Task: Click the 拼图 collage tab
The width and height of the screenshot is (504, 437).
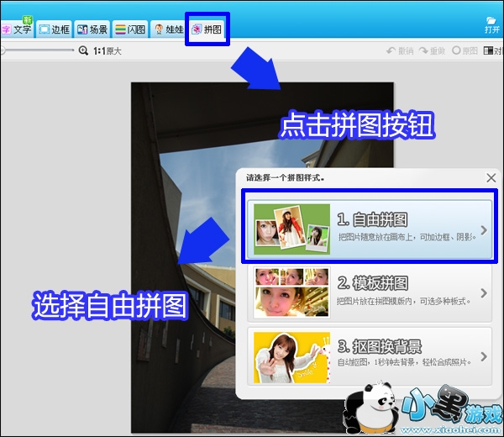Action: [x=207, y=29]
